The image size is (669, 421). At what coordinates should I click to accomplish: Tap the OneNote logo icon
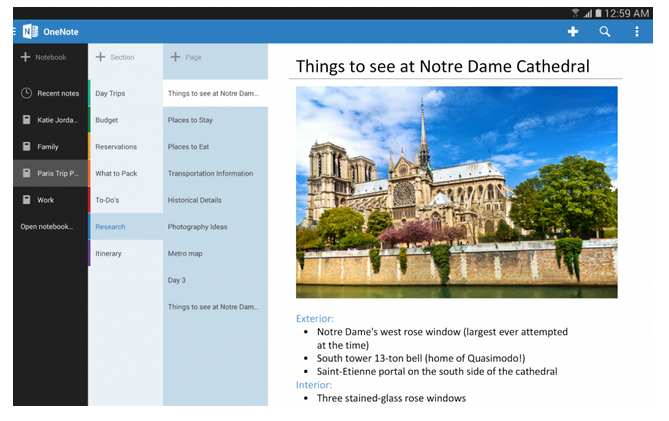[x=30, y=31]
